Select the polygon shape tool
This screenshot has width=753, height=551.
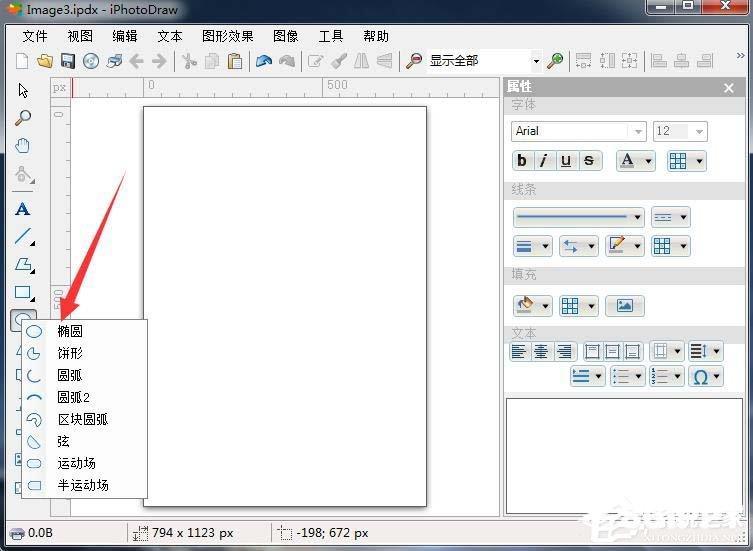24,265
